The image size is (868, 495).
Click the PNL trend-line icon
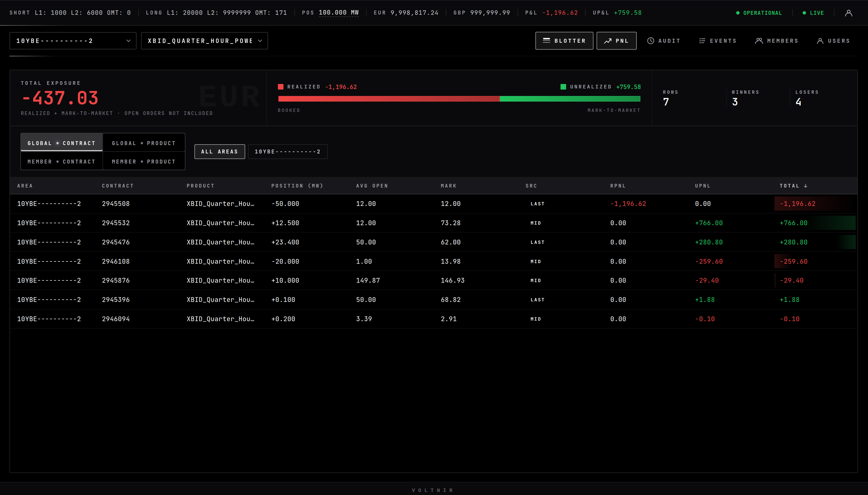click(608, 40)
